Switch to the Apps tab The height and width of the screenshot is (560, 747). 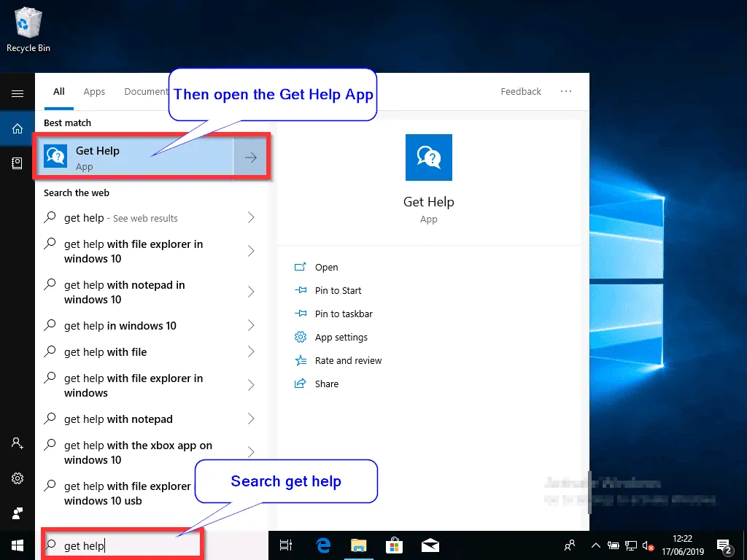94,92
